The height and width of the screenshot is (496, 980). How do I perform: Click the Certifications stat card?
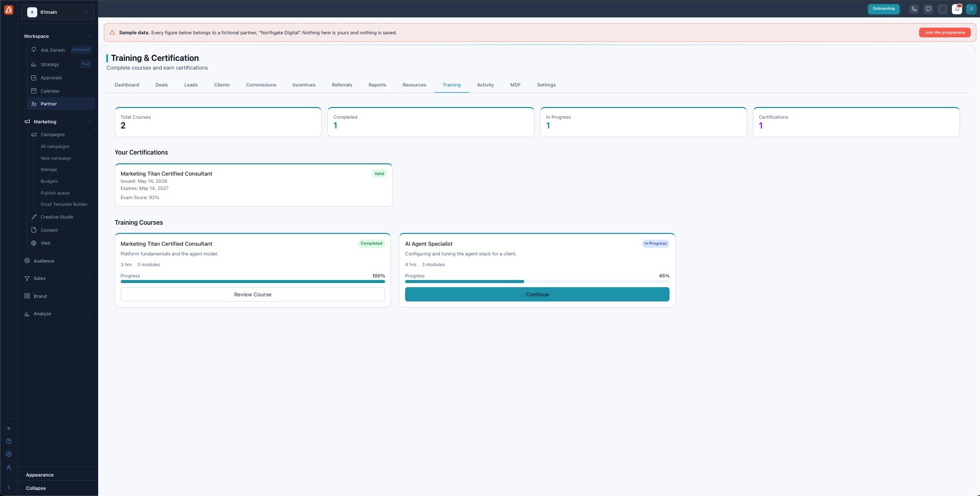(x=856, y=122)
